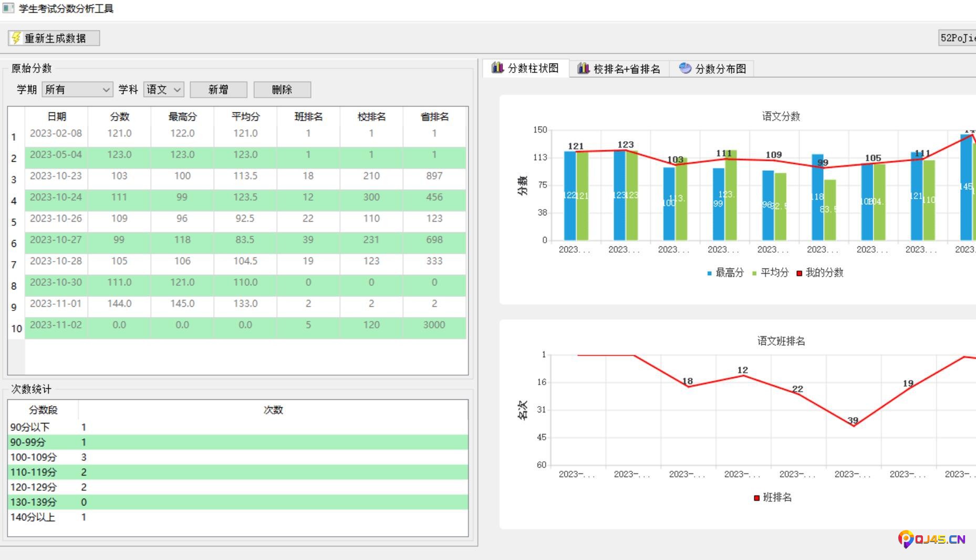
Task: Toggle the 平均分 legend green swatch
Action: (755, 273)
